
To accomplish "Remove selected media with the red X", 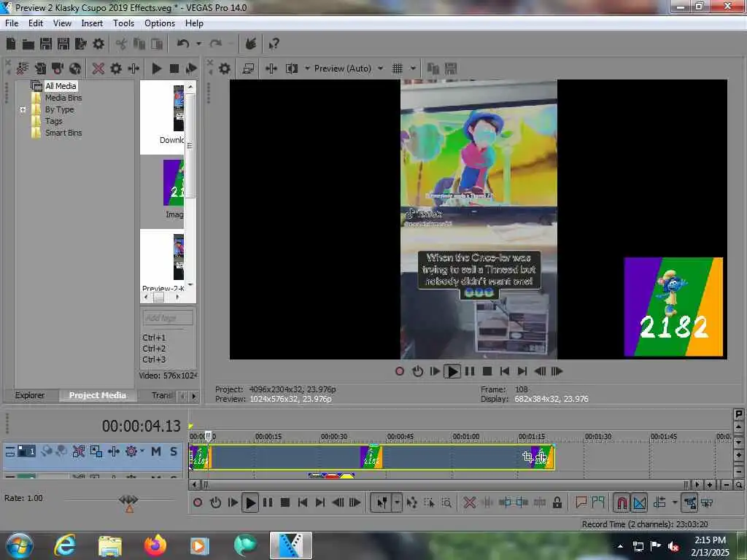I will pos(98,69).
